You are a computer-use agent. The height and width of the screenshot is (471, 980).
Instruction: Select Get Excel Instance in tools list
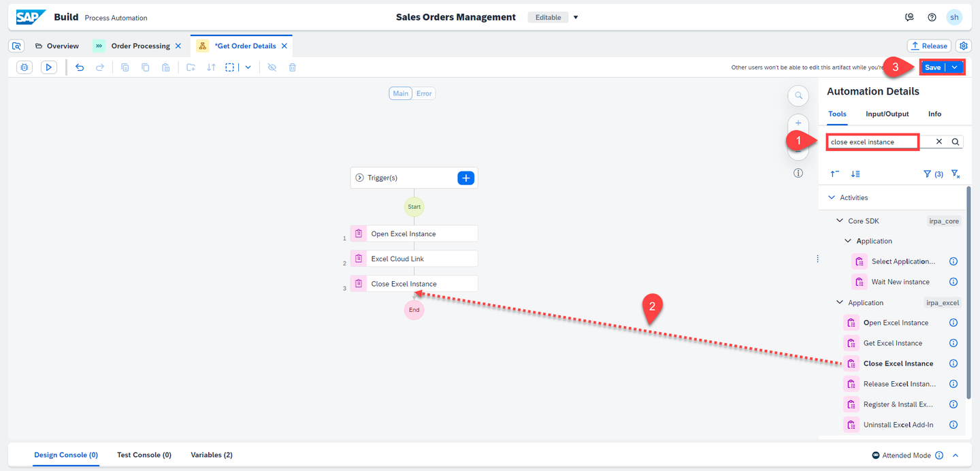(x=893, y=343)
